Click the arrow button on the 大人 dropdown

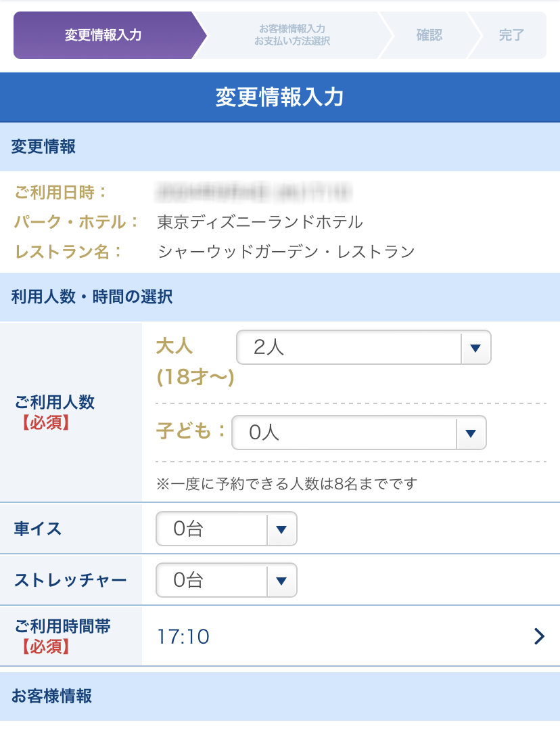[475, 348]
